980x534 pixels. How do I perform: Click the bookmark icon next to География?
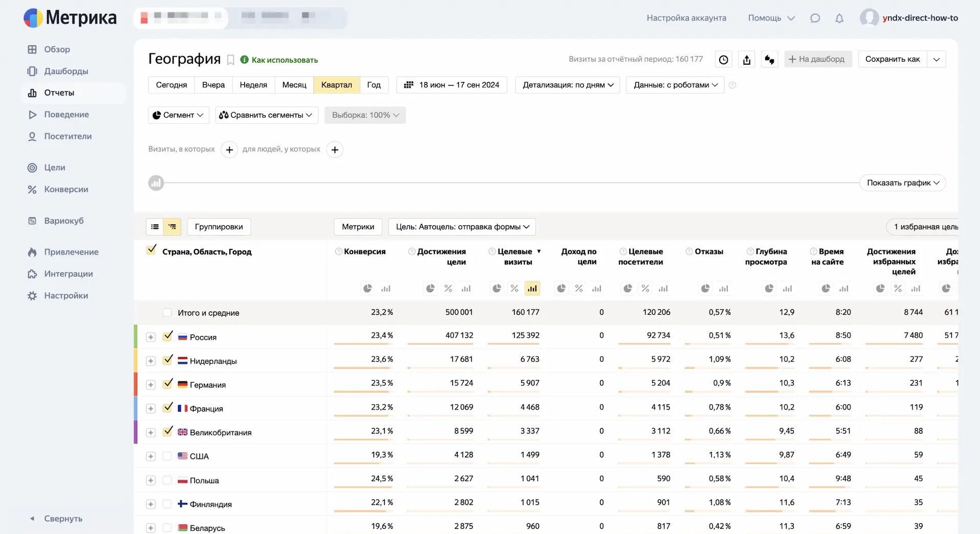coord(231,60)
